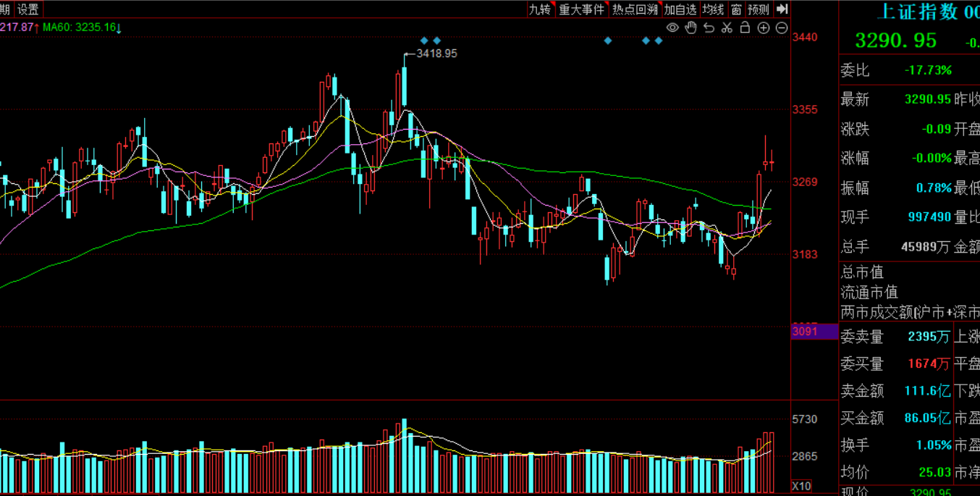Click the 加自选 button

pos(680,9)
